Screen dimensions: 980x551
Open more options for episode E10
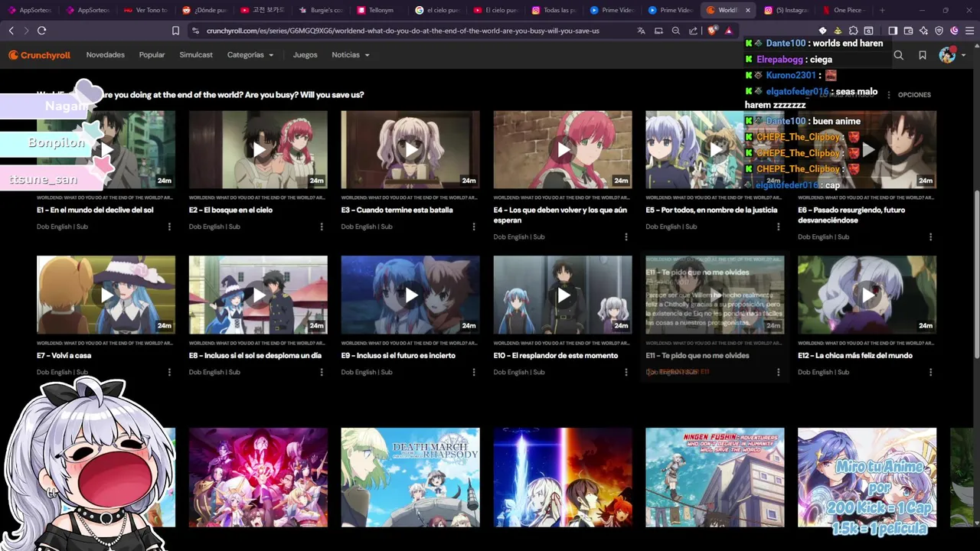626,372
